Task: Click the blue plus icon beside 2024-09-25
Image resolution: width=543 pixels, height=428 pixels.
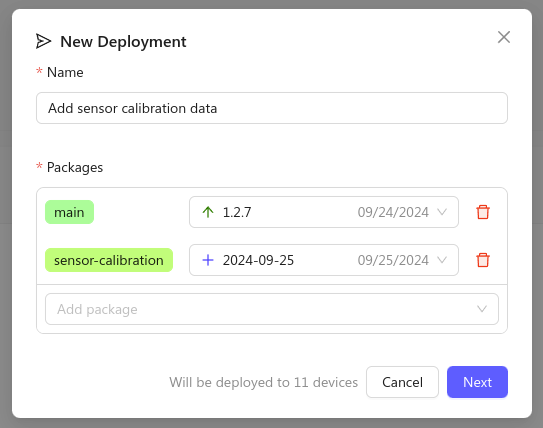Action: coord(208,260)
